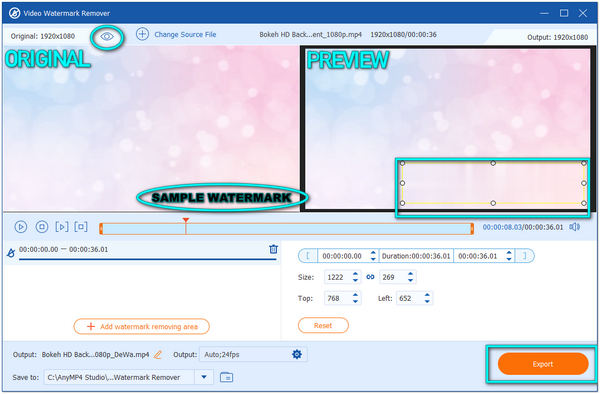
Task: Mute audio with the speaker icon
Action: [x=574, y=227]
